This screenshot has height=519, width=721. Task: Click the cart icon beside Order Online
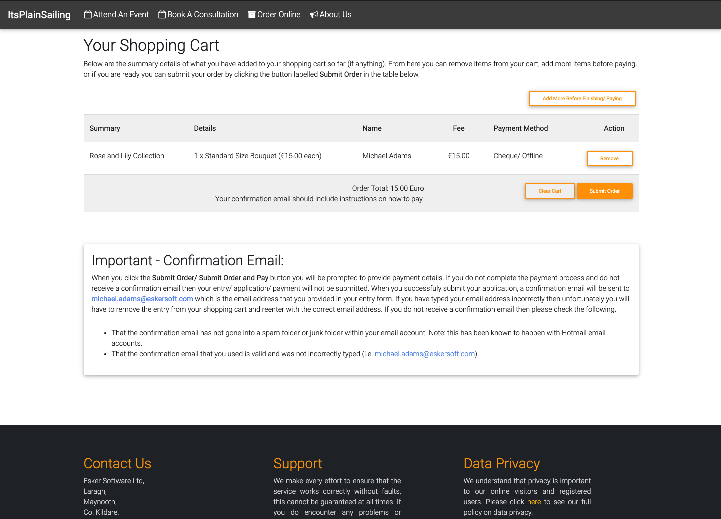point(252,15)
